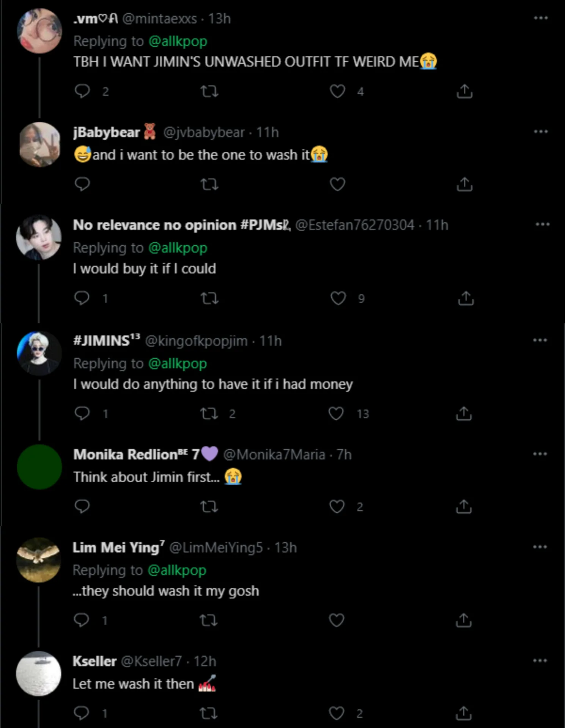Reply to Lim Mei Ying's tweet
Screen dimensions: 565x728
81,620
